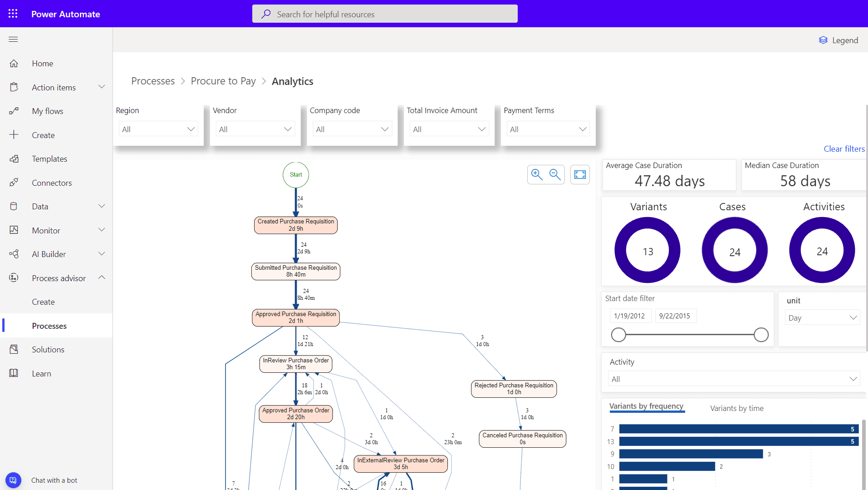Go to Procure to Pay breadcrumb
The image size is (868, 490).
pos(223,81)
